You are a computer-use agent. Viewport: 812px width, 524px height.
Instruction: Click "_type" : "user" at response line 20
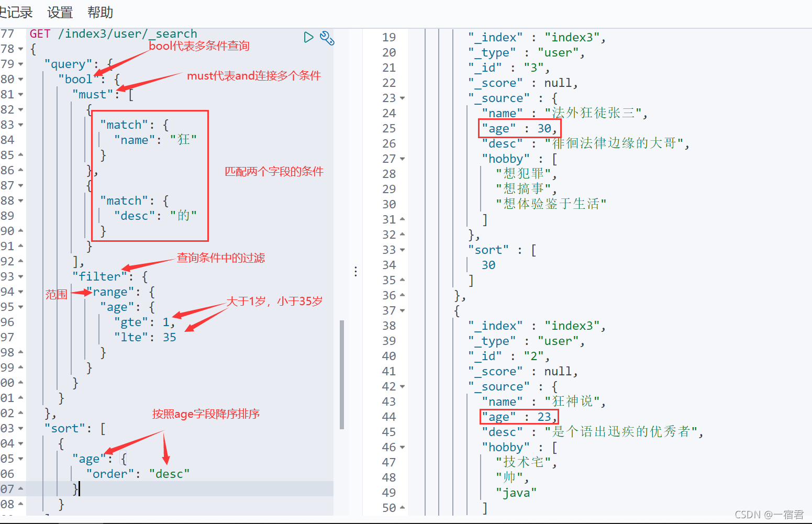click(x=526, y=52)
